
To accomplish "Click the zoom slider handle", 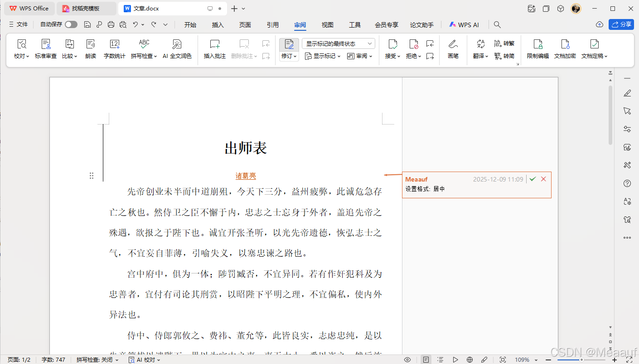I will 581,359.
